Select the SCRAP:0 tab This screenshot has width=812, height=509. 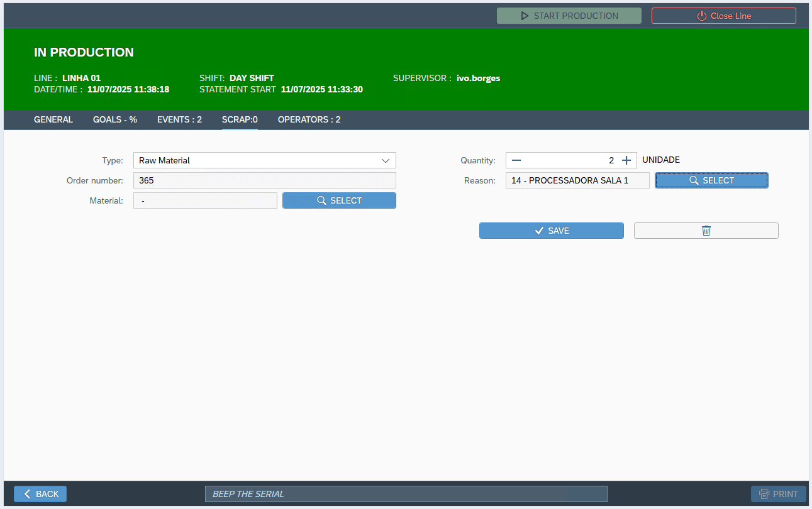coord(240,119)
